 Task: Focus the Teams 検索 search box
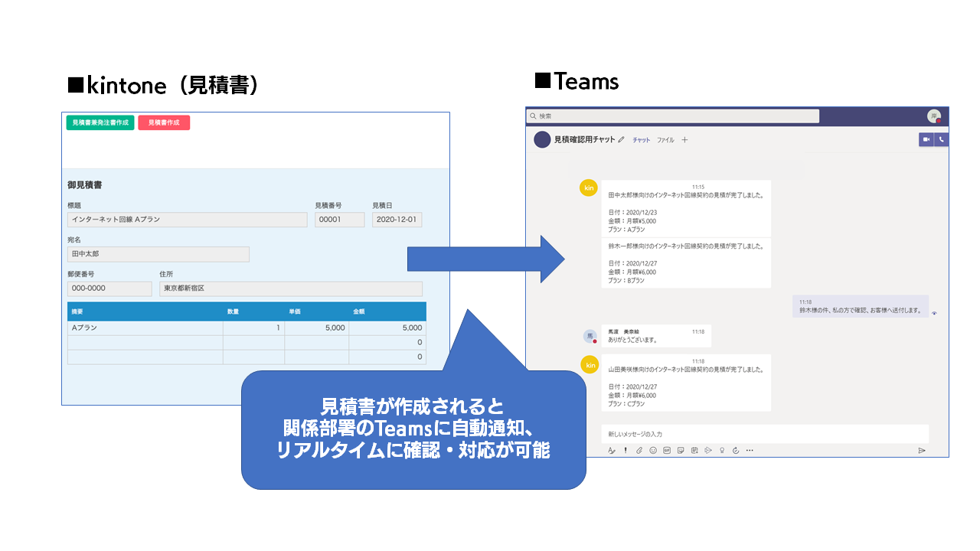pos(672,116)
